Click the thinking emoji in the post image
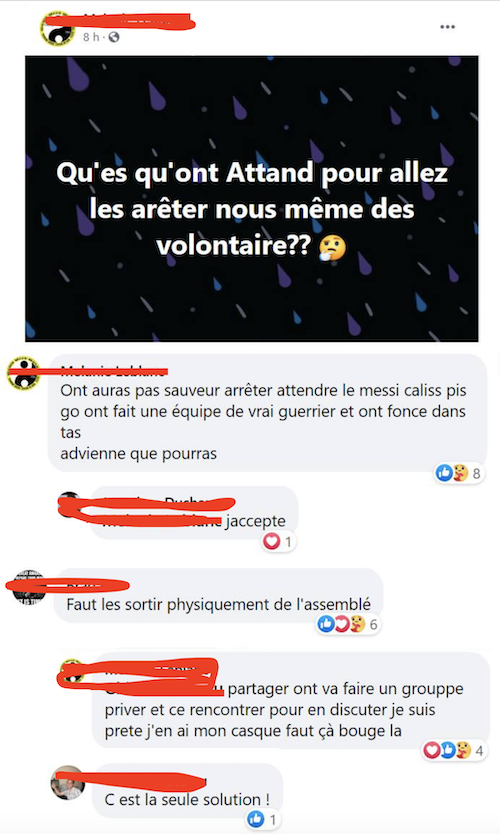This screenshot has height=834, width=500. [x=332, y=248]
